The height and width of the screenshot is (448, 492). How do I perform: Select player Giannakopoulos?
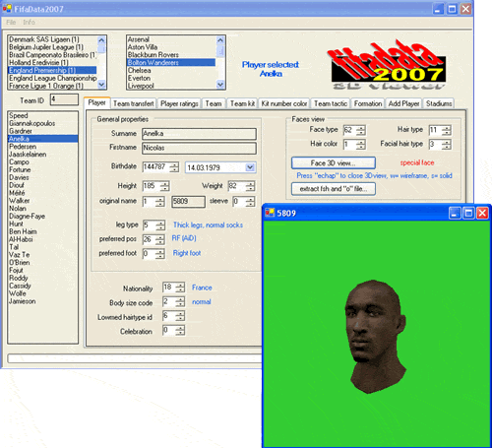32,123
